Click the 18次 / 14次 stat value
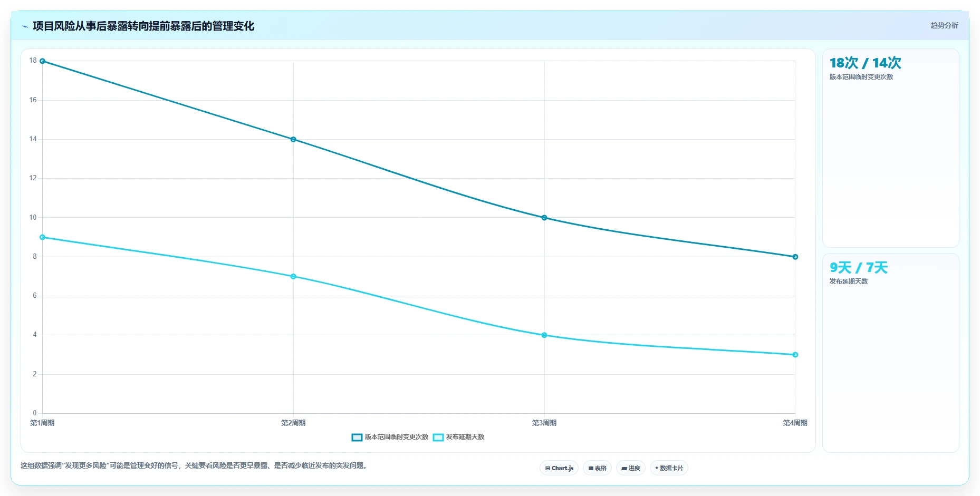Viewport: 980px width, 496px height. [865, 63]
